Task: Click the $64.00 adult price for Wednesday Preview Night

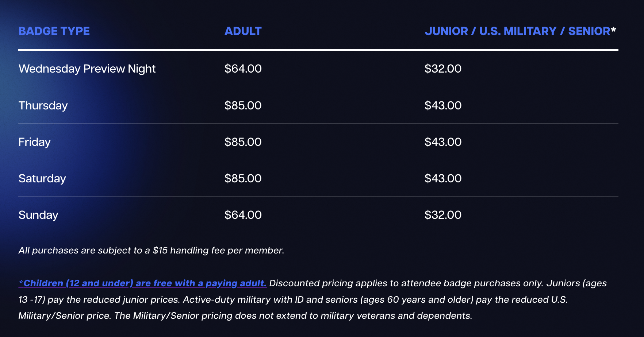Action: point(243,69)
